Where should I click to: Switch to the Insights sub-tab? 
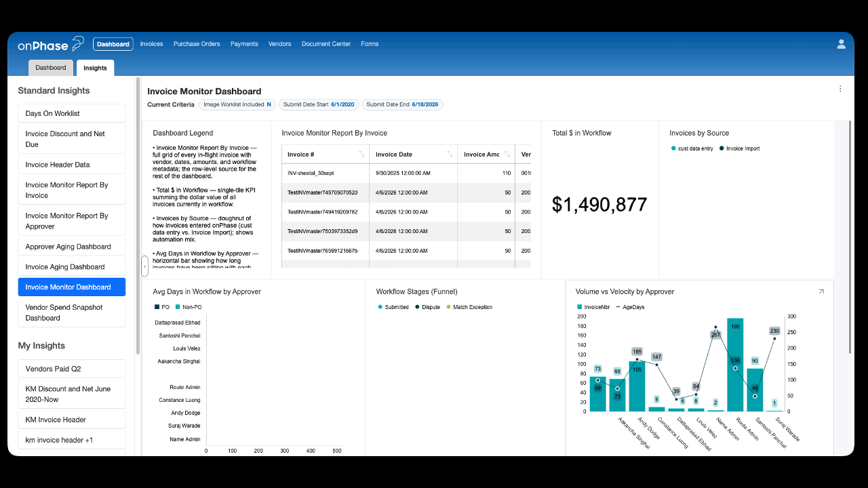(95, 68)
